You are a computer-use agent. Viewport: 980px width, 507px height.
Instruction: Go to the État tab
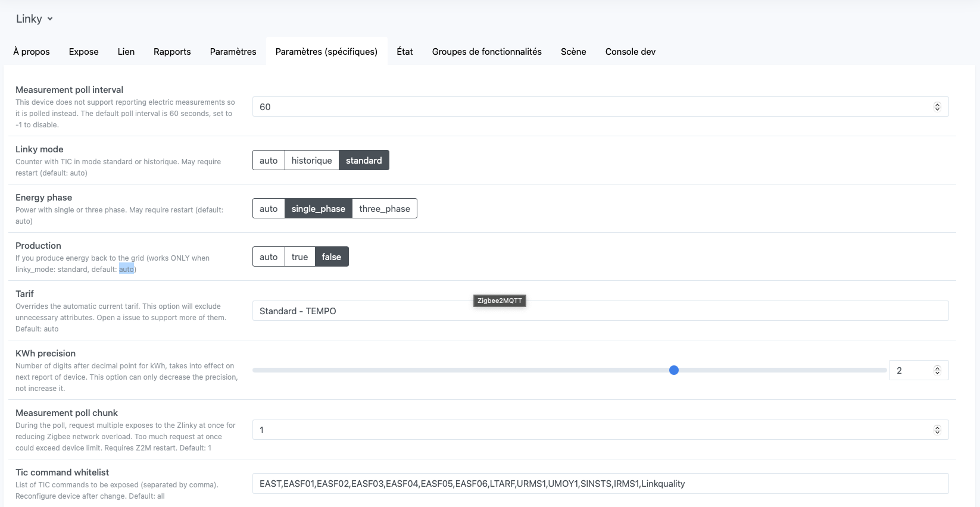point(405,52)
